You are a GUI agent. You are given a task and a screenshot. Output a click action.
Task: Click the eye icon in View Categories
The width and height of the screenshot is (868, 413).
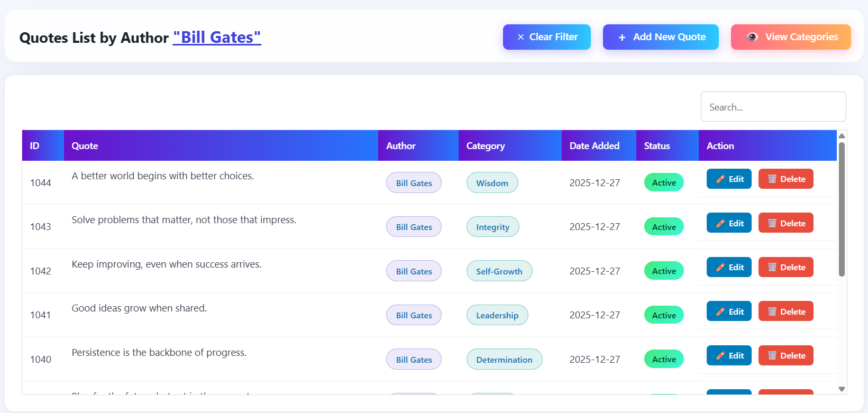click(x=752, y=37)
